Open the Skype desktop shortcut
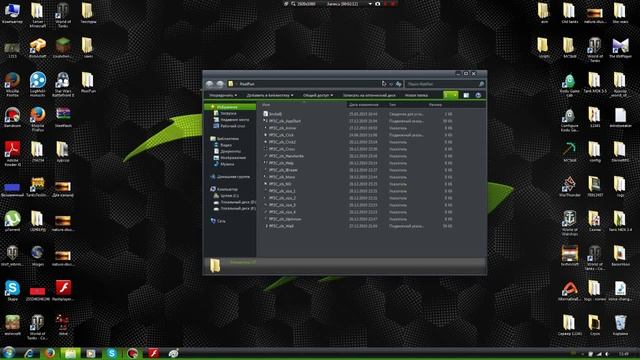Viewport: 640px width, 360px height. click(x=12, y=291)
